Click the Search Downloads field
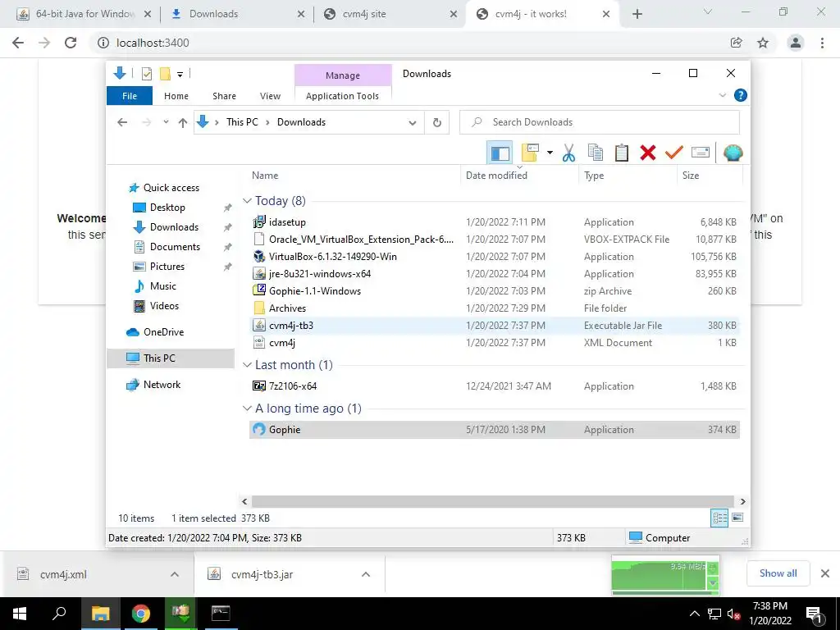Image resolution: width=840 pixels, height=630 pixels. 600,122
